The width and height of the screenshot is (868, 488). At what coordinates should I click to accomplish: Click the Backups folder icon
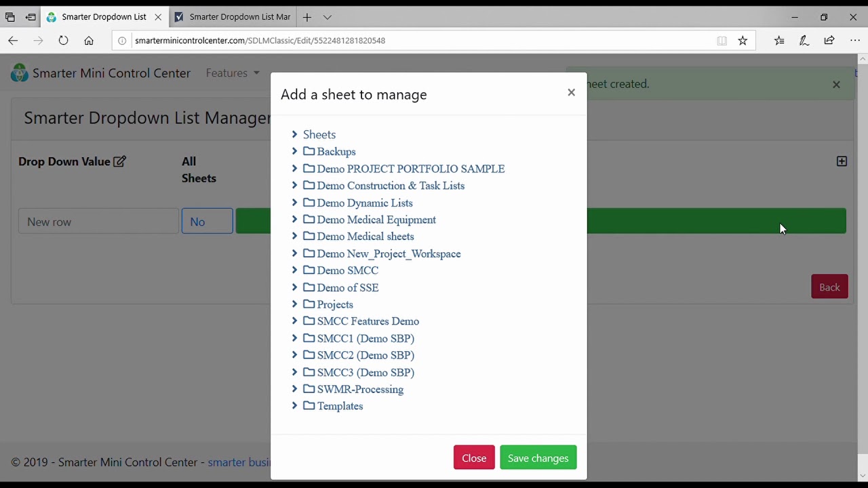[x=309, y=151]
